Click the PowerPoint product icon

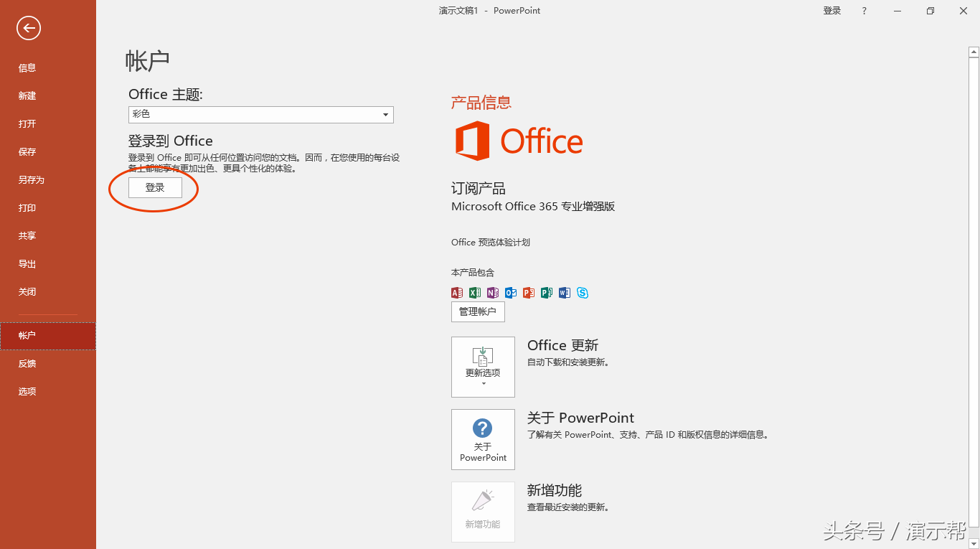pos(529,293)
